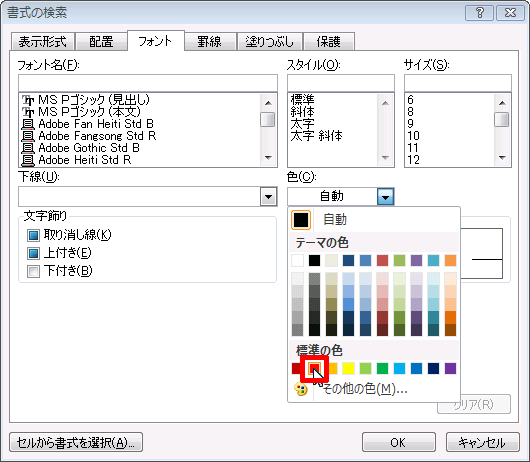Click font list scroll down arrow
The image size is (530, 462).
coord(269,157)
